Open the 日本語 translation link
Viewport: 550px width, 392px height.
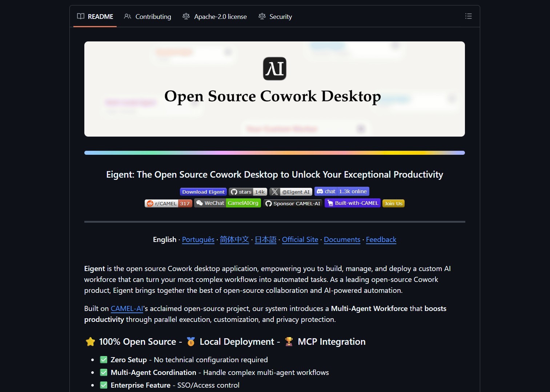266,240
